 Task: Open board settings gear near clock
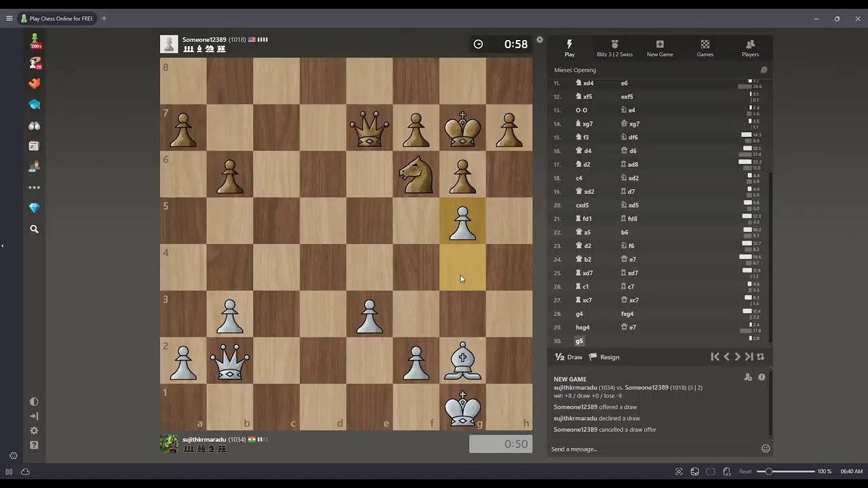click(x=540, y=39)
